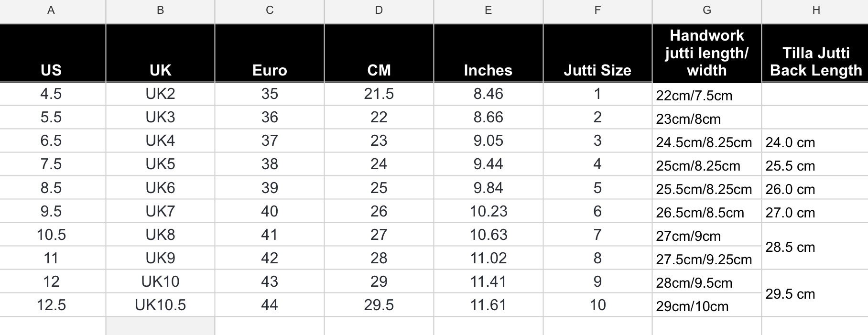Select the inches cell 11.02
This screenshot has height=335, width=868.
pyautogui.click(x=488, y=258)
